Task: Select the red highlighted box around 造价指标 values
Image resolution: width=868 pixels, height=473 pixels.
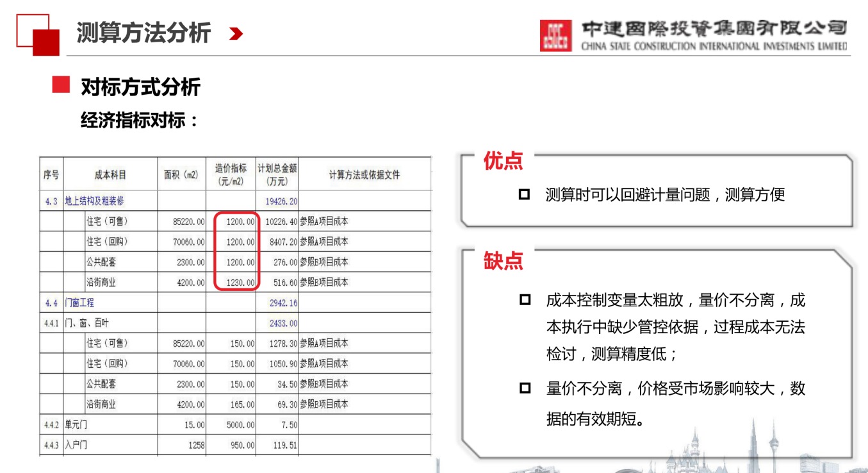Action: (x=235, y=251)
